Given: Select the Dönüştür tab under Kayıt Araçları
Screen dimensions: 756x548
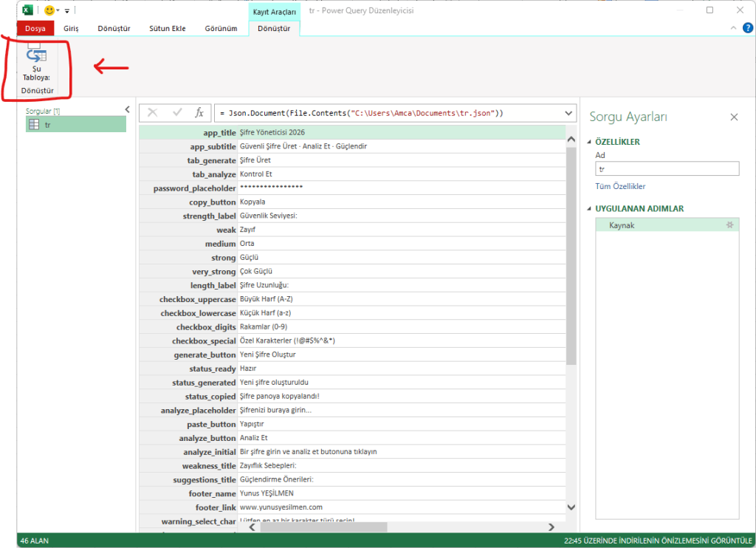Looking at the screenshot, I should 274,29.
